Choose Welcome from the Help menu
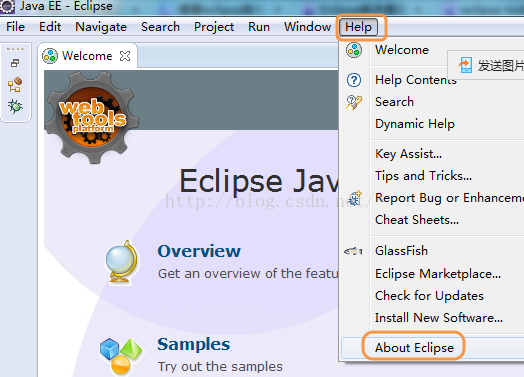Viewport: 524px width, 377px height. (402, 50)
